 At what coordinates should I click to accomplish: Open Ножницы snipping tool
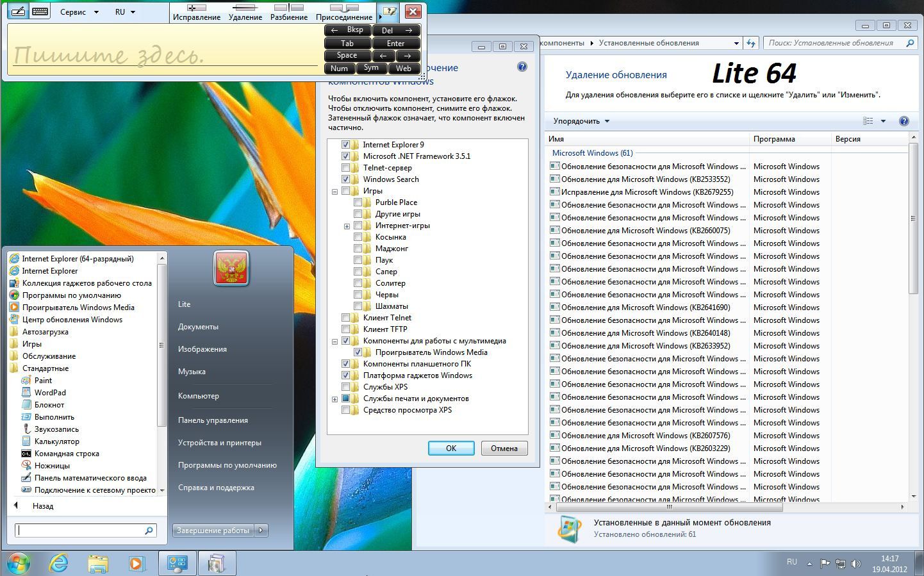coord(52,465)
